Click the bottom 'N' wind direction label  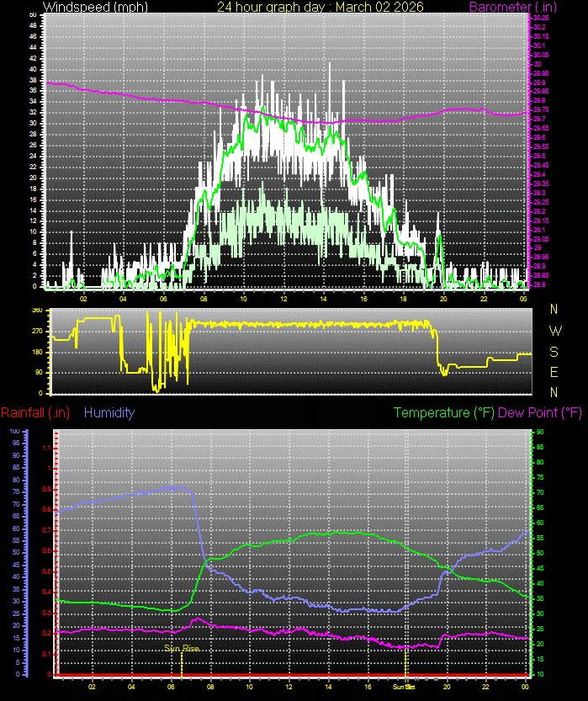(554, 392)
